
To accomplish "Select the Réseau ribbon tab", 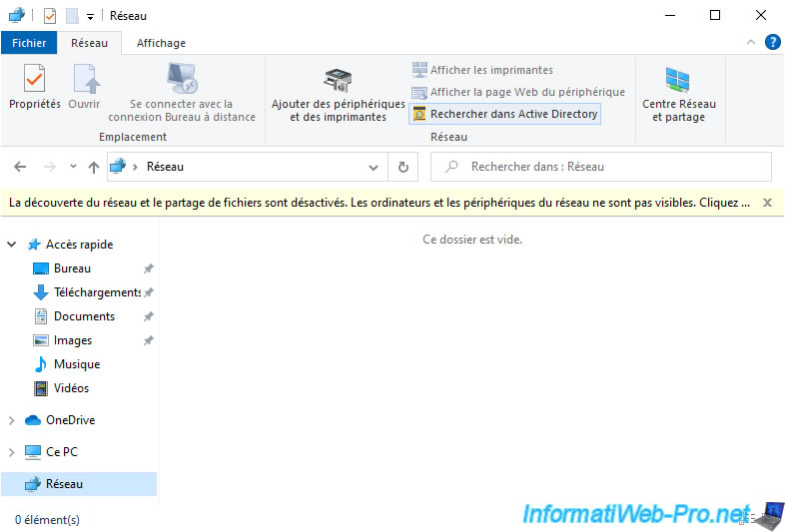I will coord(89,43).
